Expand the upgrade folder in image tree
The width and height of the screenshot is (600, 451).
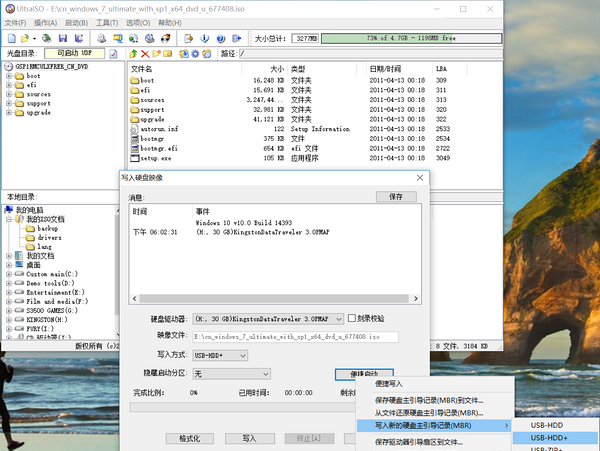pyautogui.click(x=9, y=112)
